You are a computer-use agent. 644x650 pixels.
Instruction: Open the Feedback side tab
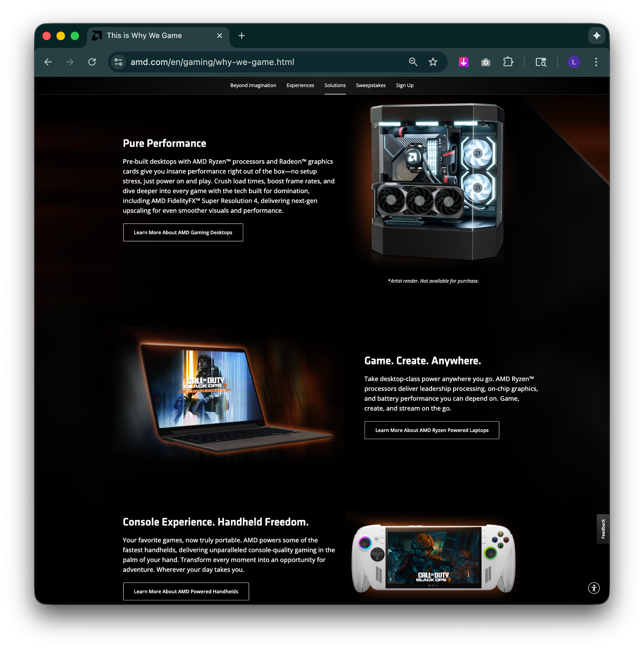(603, 529)
